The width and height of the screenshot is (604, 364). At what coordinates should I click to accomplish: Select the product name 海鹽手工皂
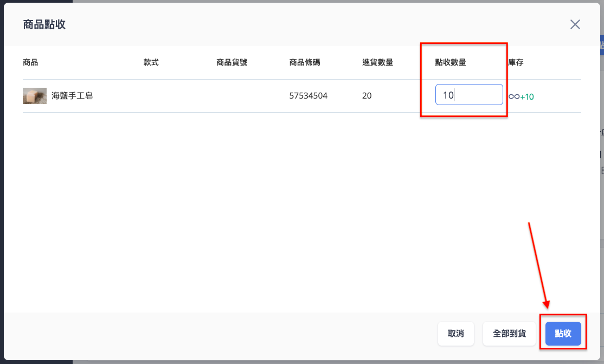click(72, 96)
